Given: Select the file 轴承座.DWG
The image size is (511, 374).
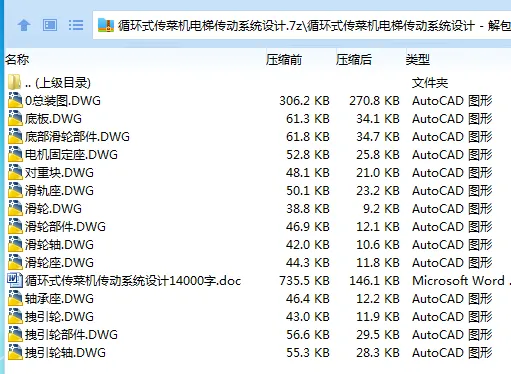Looking at the screenshot, I should pyautogui.click(x=59, y=299).
